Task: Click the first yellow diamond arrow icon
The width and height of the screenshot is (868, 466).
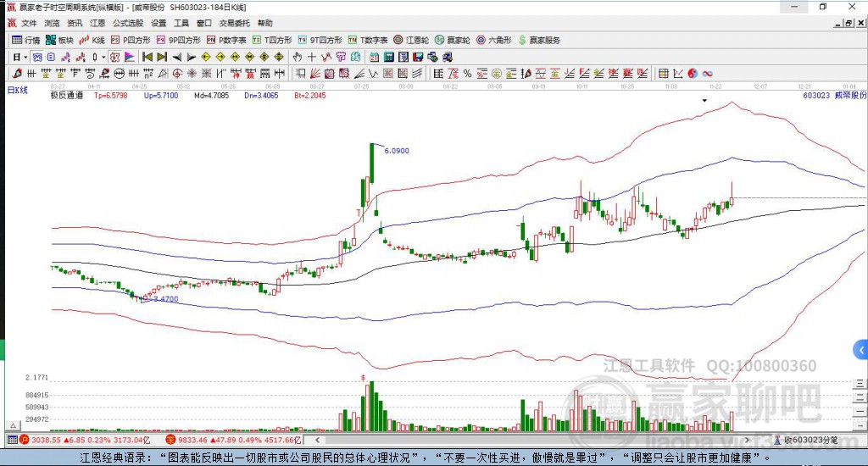Action: [205, 57]
